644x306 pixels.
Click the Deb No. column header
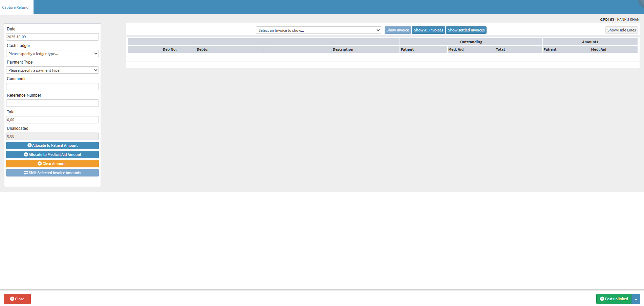point(179,49)
